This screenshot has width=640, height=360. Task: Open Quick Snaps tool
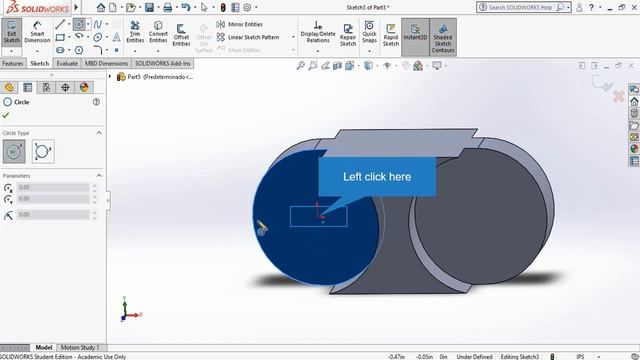(369, 32)
